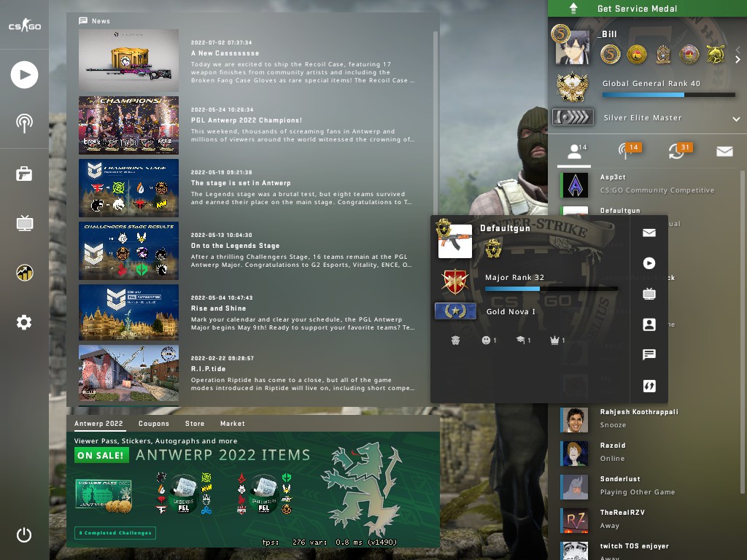Switch to the Antwerp 2022 tab

[98, 424]
